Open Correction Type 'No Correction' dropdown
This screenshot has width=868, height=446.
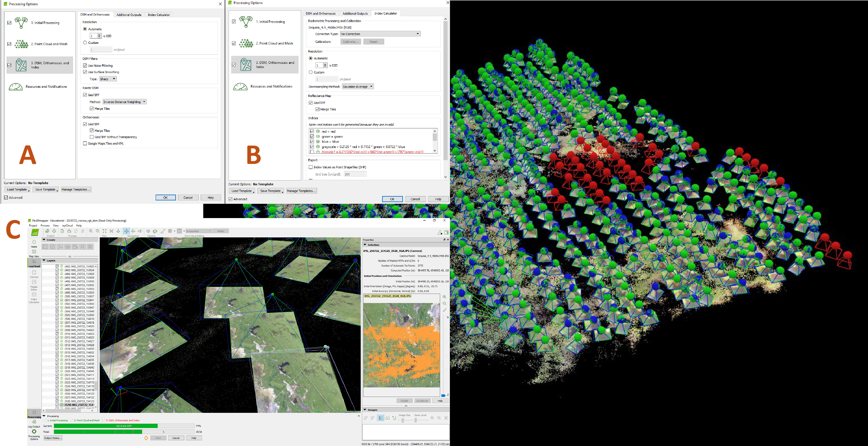point(380,34)
